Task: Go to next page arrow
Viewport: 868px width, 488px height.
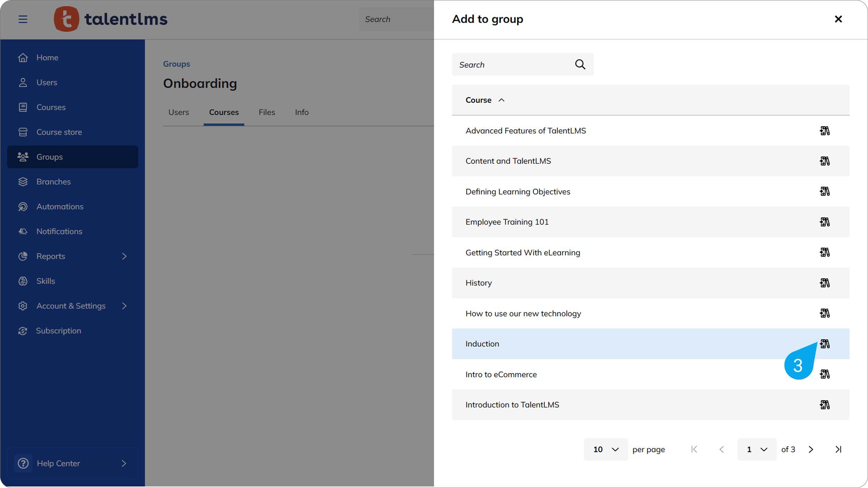Action: 811,449
